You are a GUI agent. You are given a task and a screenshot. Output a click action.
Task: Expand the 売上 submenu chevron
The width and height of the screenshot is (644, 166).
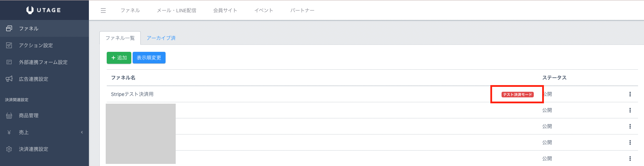(82, 132)
